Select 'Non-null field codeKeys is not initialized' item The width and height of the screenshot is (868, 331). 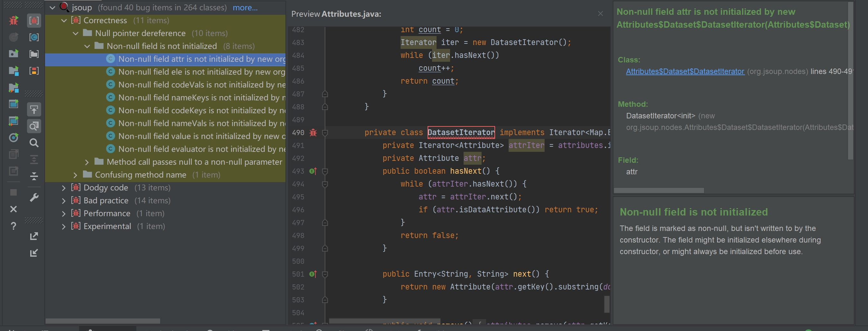(165, 111)
